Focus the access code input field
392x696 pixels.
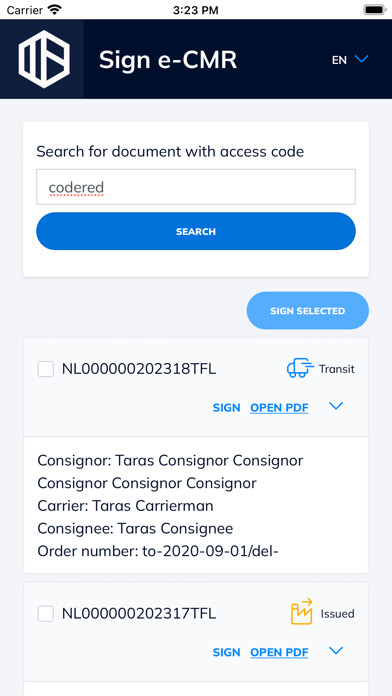click(196, 187)
